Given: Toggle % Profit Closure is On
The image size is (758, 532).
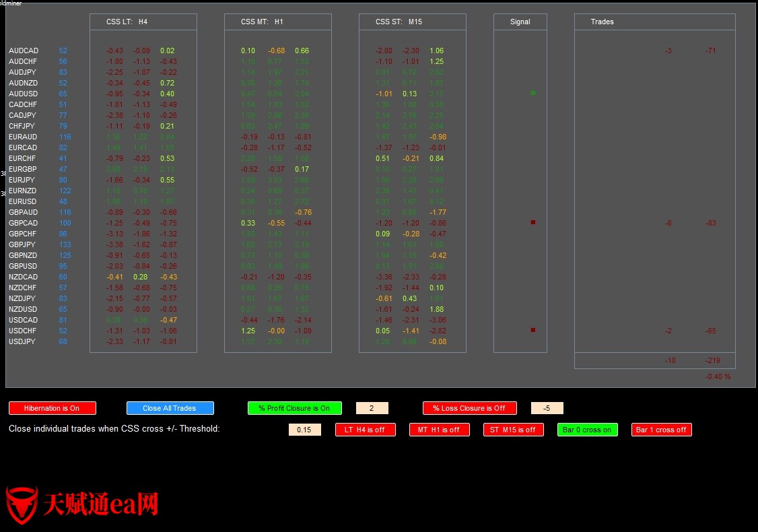Looking at the screenshot, I should click(x=295, y=408).
